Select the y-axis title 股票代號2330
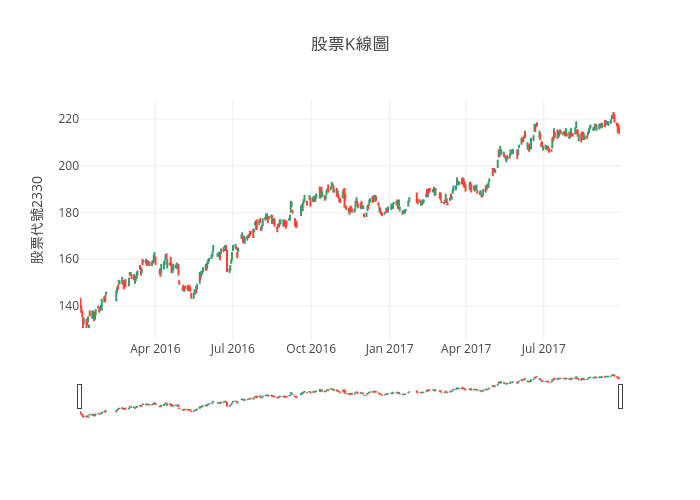700x500 pixels. (x=37, y=219)
